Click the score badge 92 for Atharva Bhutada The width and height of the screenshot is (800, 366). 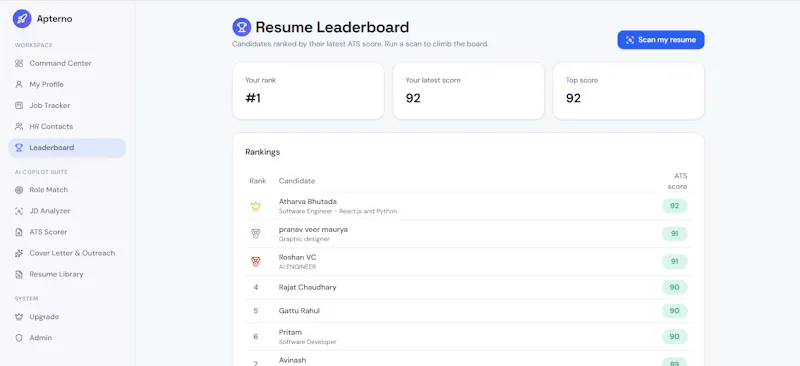tap(674, 206)
